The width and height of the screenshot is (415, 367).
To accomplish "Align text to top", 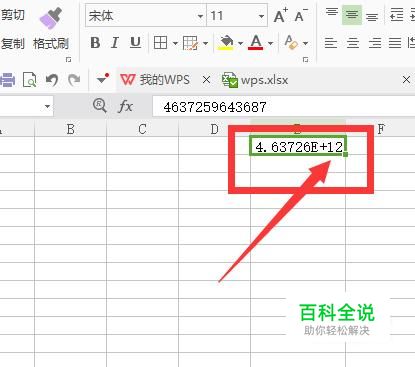I will [x=332, y=13].
